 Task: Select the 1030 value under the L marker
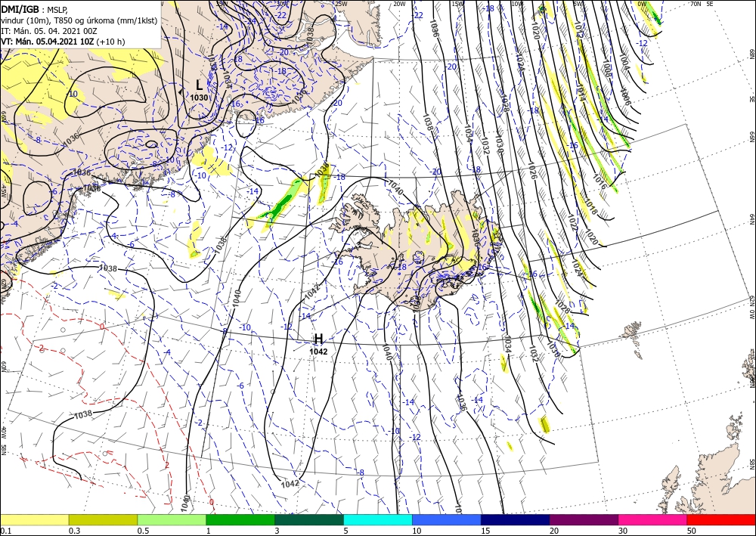tap(199, 98)
